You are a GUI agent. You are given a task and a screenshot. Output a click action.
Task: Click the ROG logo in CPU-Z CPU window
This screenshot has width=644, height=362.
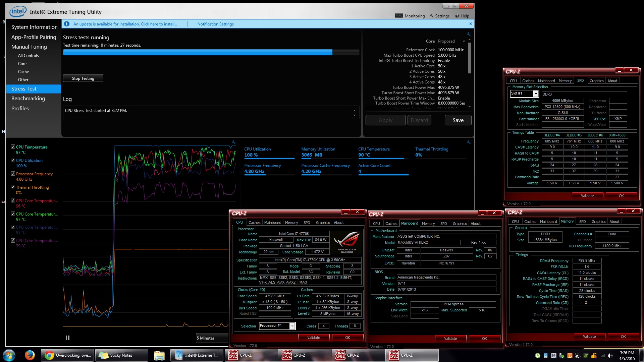tap(347, 242)
